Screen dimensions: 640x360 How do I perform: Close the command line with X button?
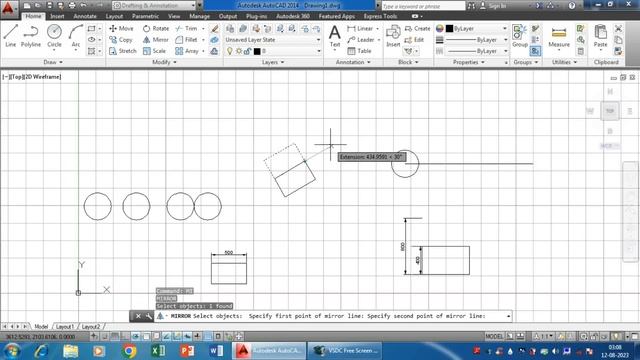tap(138, 316)
